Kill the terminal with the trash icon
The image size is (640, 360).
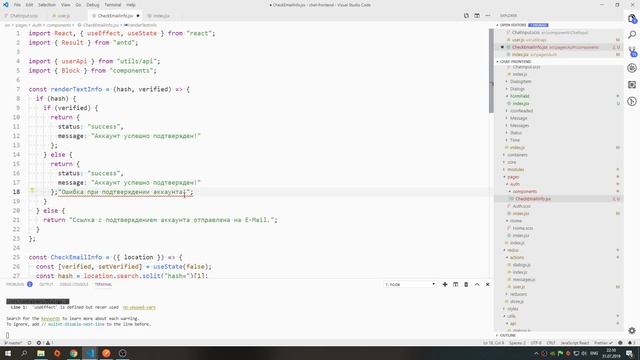pyautogui.click(x=466, y=284)
